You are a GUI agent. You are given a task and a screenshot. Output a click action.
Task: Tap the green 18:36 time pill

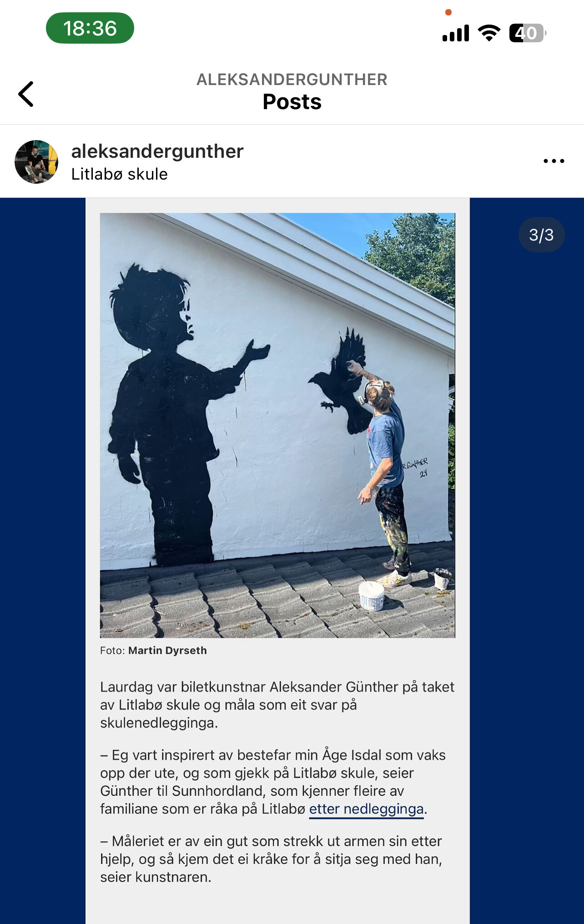tap(90, 28)
